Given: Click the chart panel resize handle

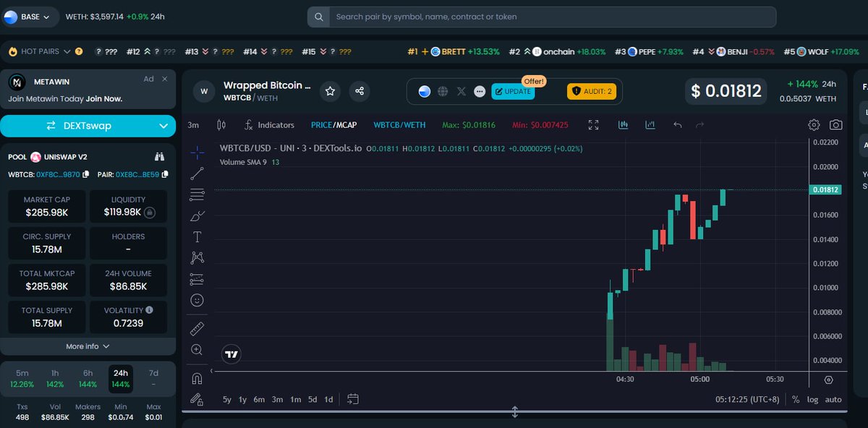Looking at the screenshot, I should click(515, 412).
